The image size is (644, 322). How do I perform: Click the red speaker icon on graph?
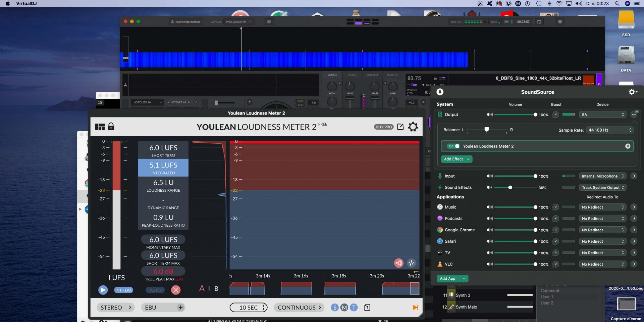click(x=398, y=263)
